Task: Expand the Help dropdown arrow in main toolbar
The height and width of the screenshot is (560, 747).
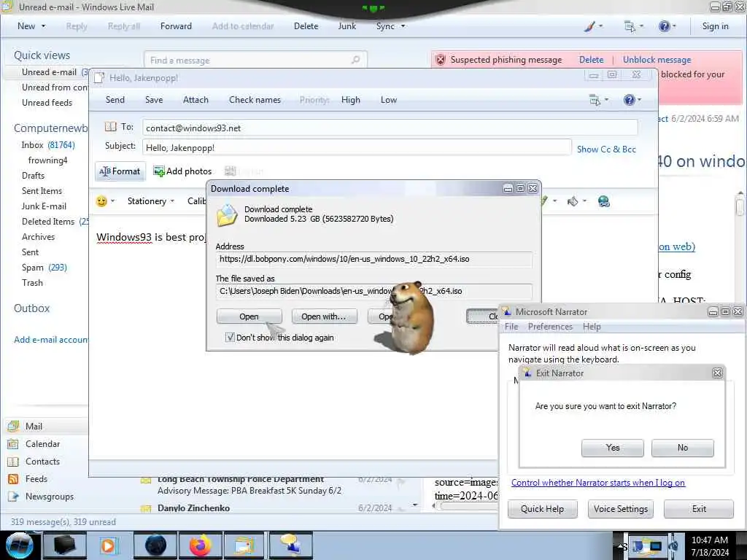Action: [x=674, y=26]
